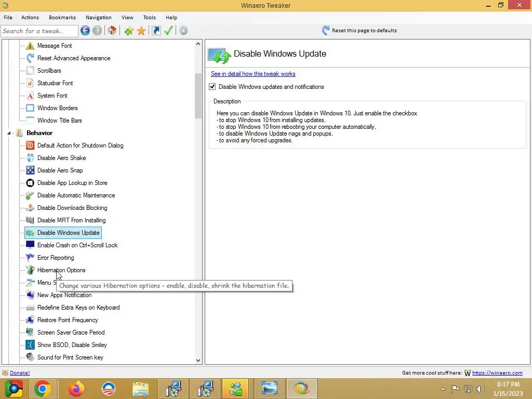532x399 pixels.
Task: Show hidden tray icons arrow
Action: click(443, 389)
